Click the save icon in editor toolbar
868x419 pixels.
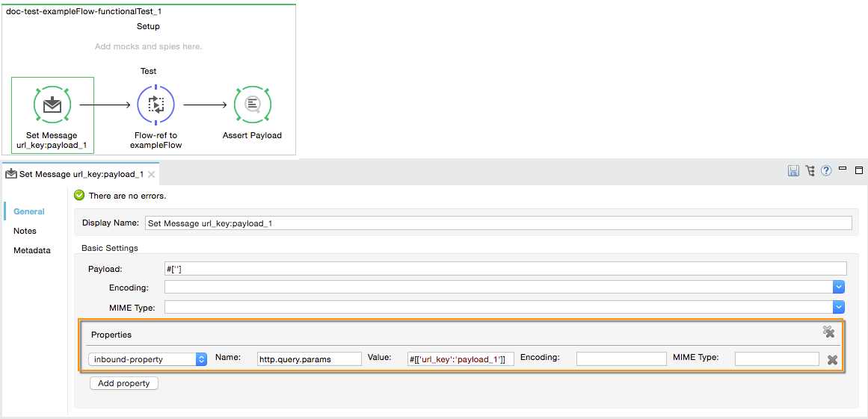point(793,171)
